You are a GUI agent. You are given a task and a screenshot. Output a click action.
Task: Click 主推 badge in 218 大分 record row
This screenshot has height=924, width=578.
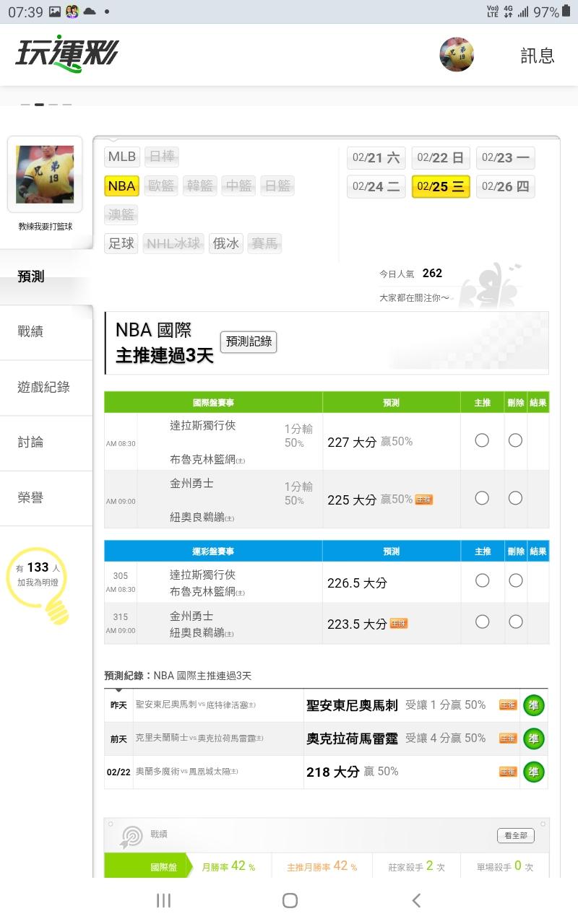click(x=509, y=772)
